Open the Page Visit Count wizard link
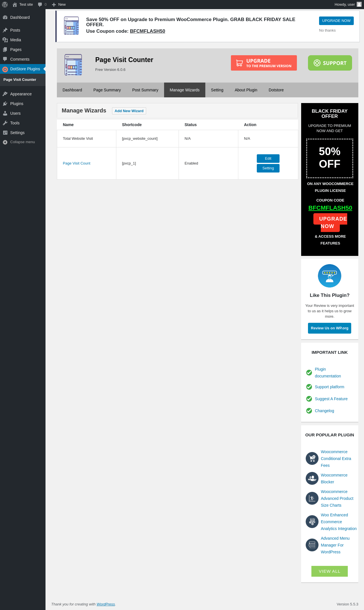Screen dimensions: 364x610 (x=76, y=163)
